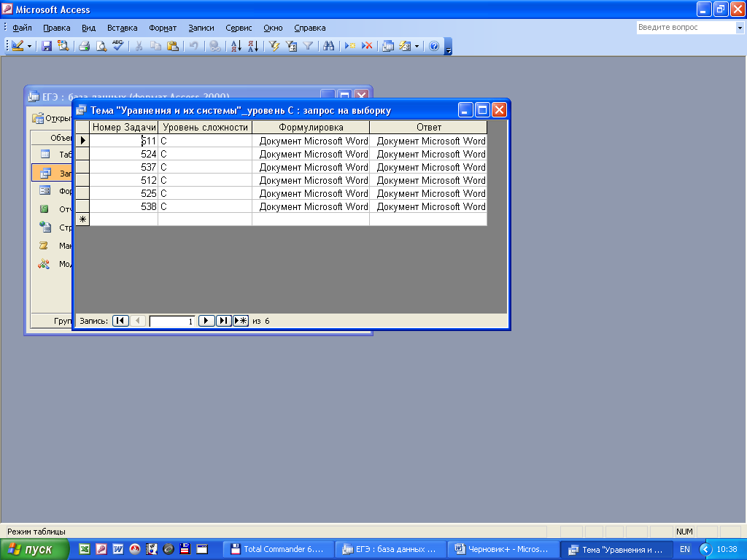Expand the New Object dropdown arrow

click(417, 46)
